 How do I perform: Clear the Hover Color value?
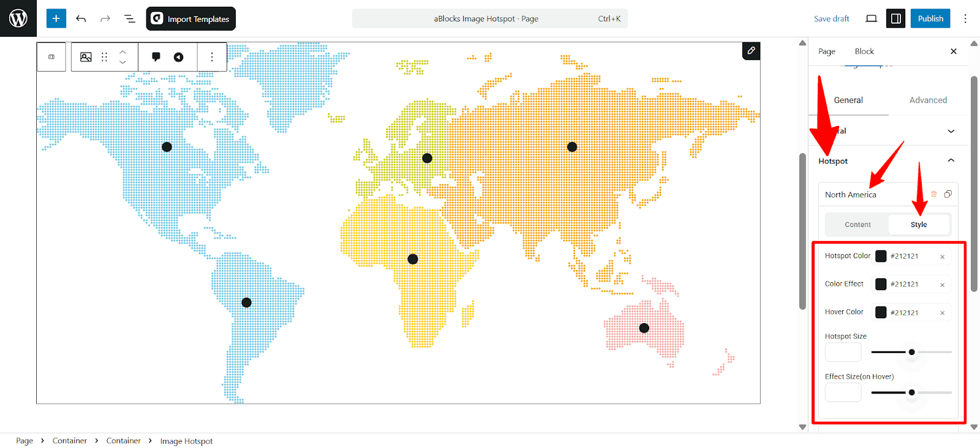pos(942,313)
